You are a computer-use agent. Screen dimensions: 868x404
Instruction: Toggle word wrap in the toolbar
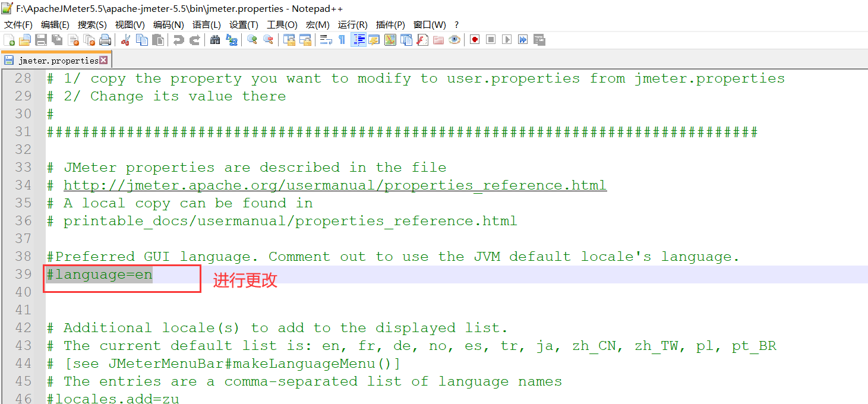(x=326, y=40)
